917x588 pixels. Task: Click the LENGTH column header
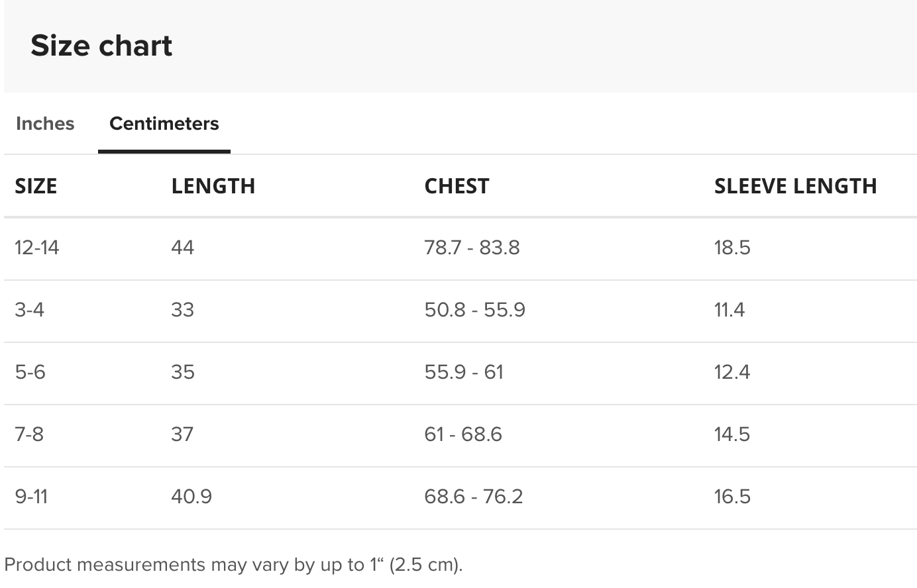[x=213, y=186]
